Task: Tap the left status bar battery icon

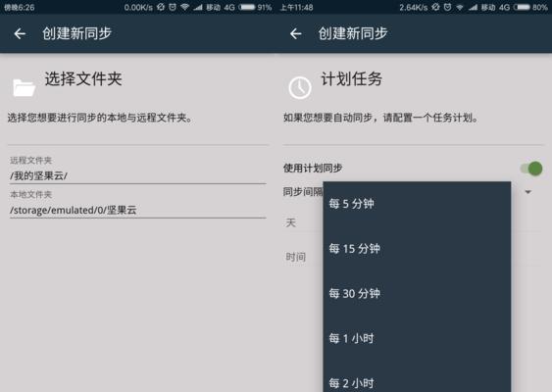Action: 247,7
